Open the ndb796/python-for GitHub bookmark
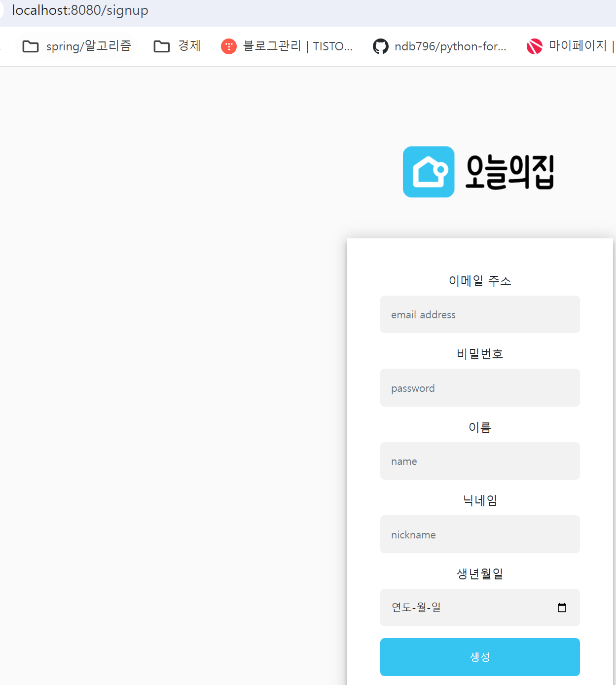616x685 pixels. (439, 46)
